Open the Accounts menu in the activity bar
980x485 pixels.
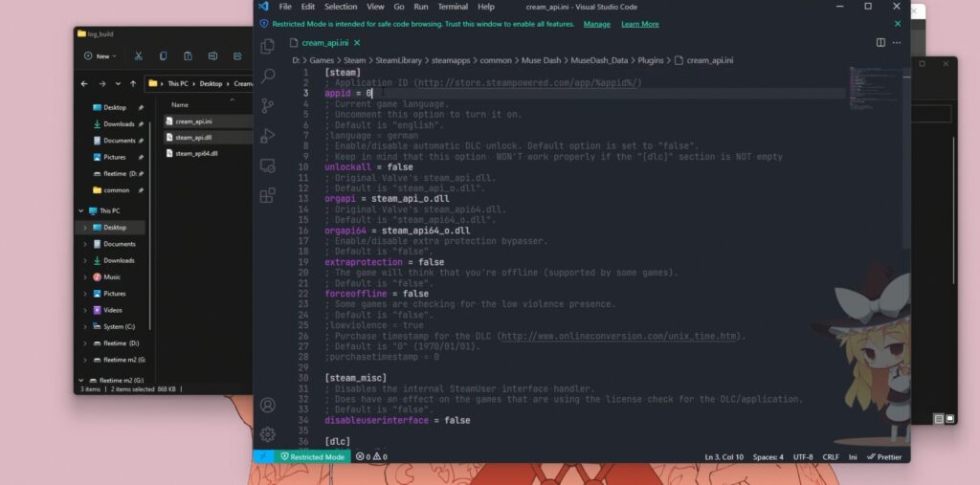(268, 405)
